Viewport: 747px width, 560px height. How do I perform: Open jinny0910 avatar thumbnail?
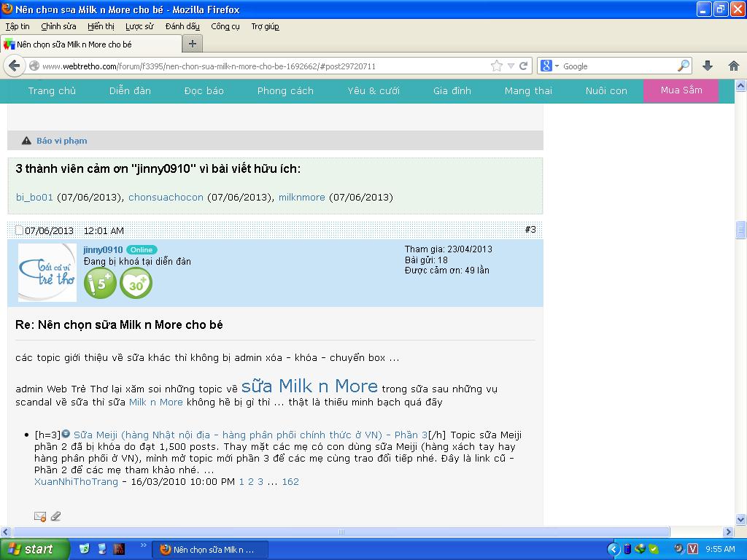[47, 273]
